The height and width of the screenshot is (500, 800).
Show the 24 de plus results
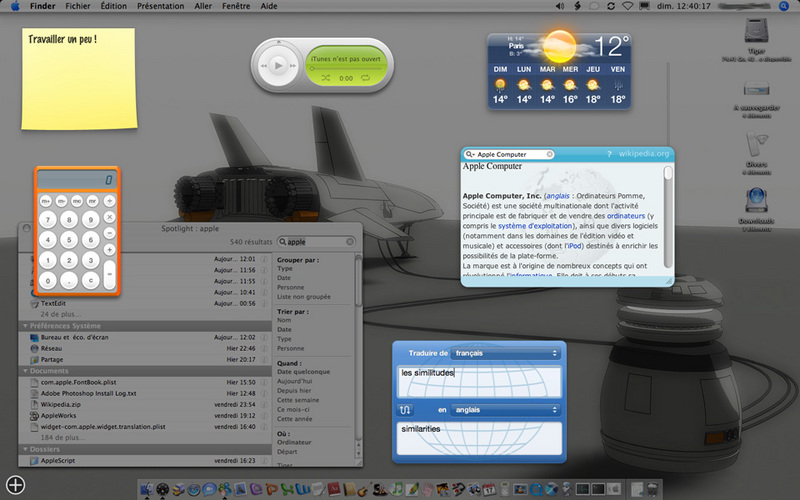click(61, 314)
